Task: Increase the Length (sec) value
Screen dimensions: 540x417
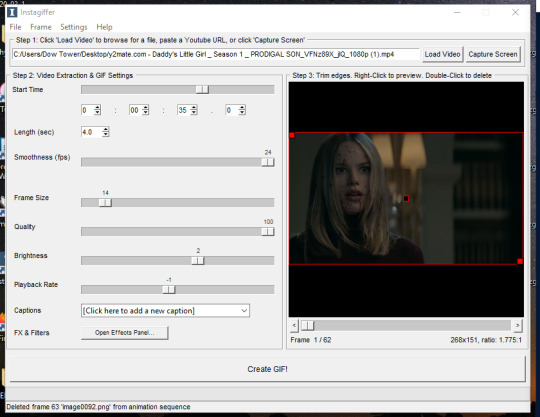Action: pos(106,129)
